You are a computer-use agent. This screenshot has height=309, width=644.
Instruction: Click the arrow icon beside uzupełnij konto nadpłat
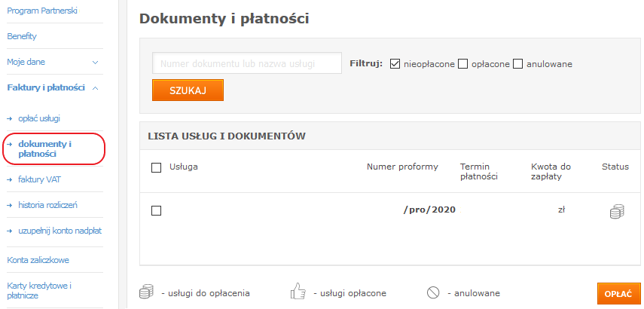[x=10, y=231]
